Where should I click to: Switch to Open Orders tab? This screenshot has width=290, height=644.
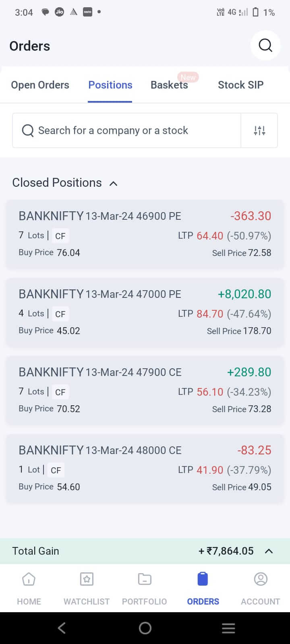[40, 85]
